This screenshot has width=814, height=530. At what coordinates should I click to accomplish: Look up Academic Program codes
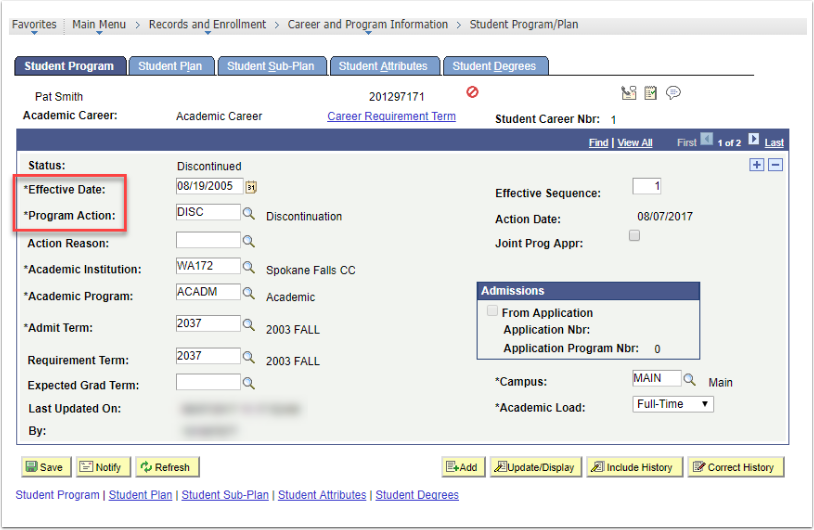pyautogui.click(x=249, y=293)
